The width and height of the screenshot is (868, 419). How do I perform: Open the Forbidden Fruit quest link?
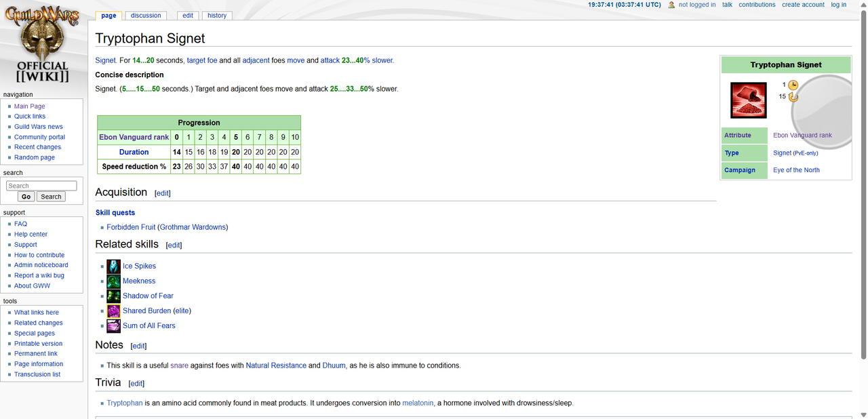click(131, 227)
